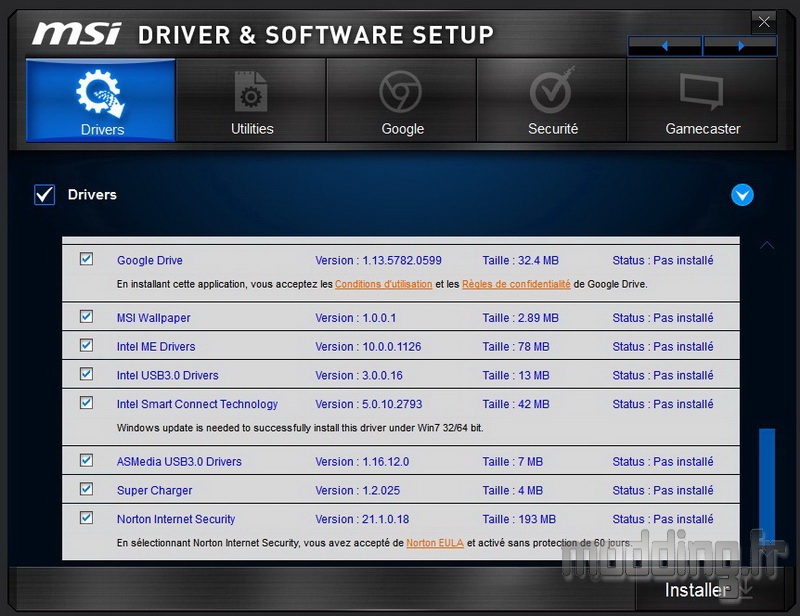This screenshot has width=800, height=616.
Task: Click the Intel USB3.0 Drivers status text
Action: (663, 375)
